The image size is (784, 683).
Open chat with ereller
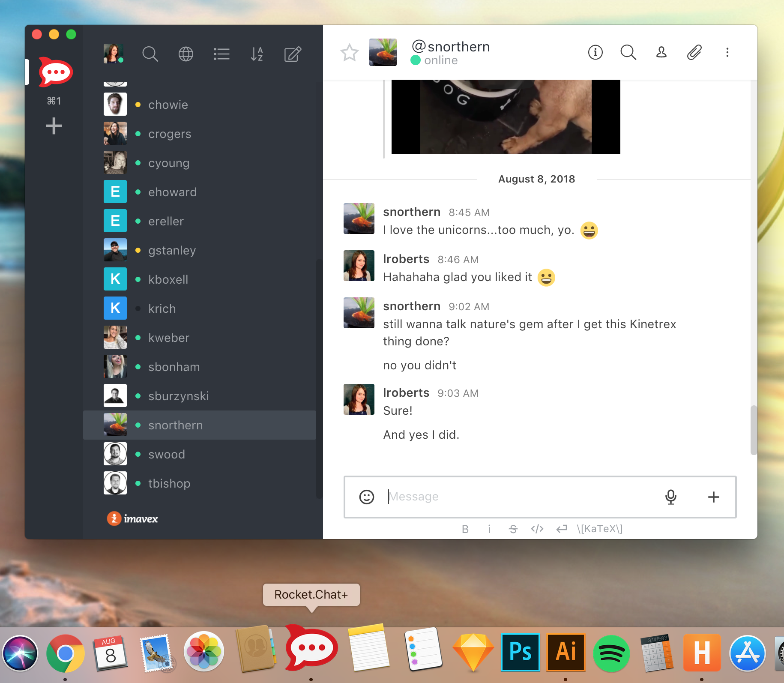(200, 221)
